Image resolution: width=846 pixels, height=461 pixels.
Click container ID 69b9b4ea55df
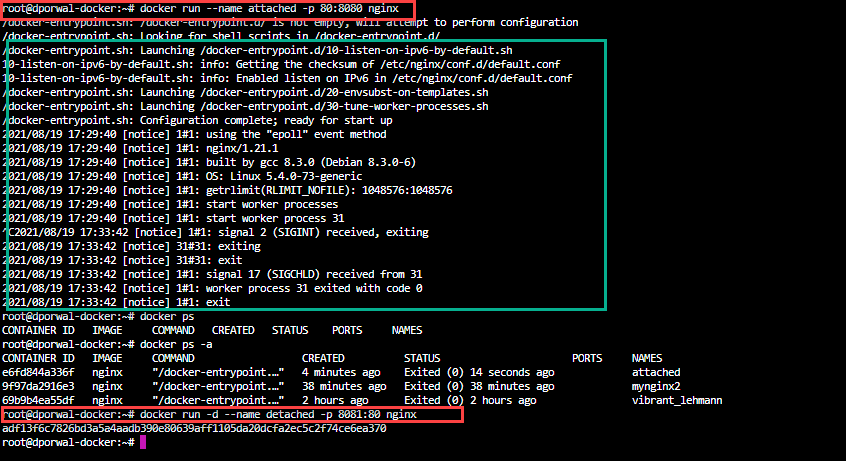38,401
